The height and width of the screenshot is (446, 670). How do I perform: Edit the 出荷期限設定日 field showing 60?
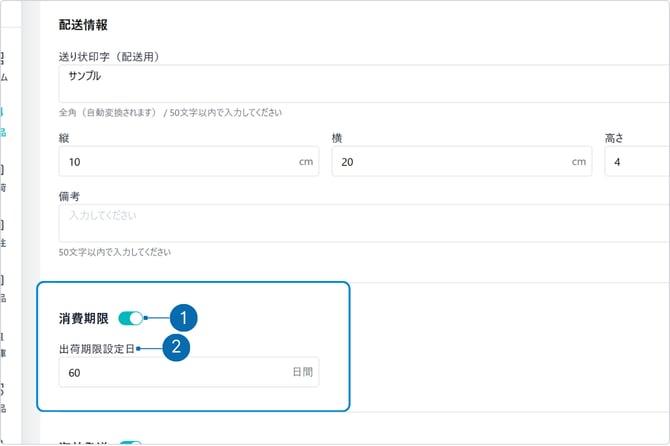pos(189,372)
